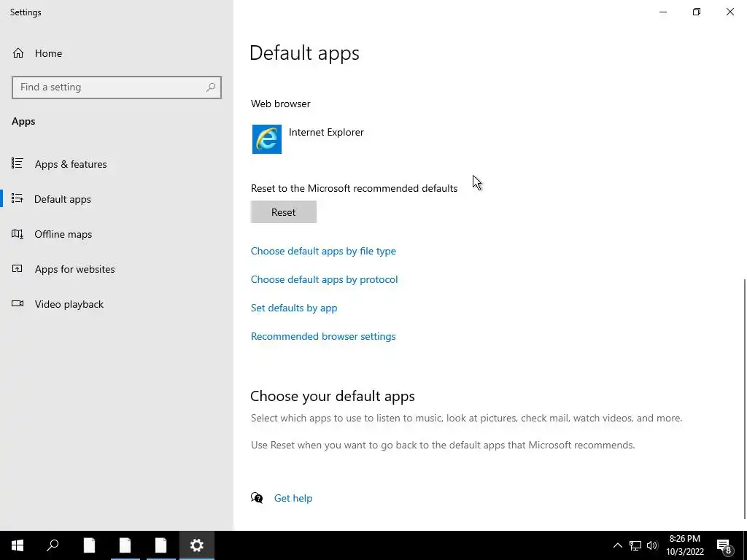Click the Internet Explorer browser icon
The height and width of the screenshot is (560, 747).
pyautogui.click(x=267, y=139)
